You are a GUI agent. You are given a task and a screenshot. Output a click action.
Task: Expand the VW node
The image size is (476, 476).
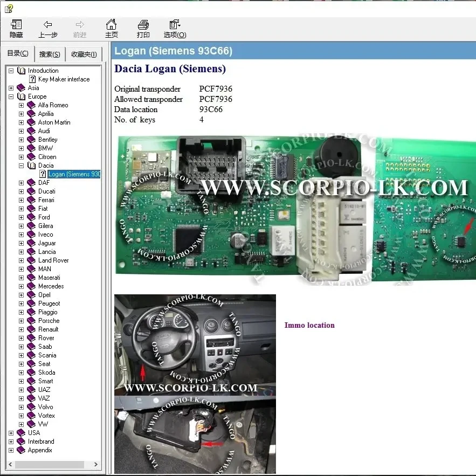point(21,424)
